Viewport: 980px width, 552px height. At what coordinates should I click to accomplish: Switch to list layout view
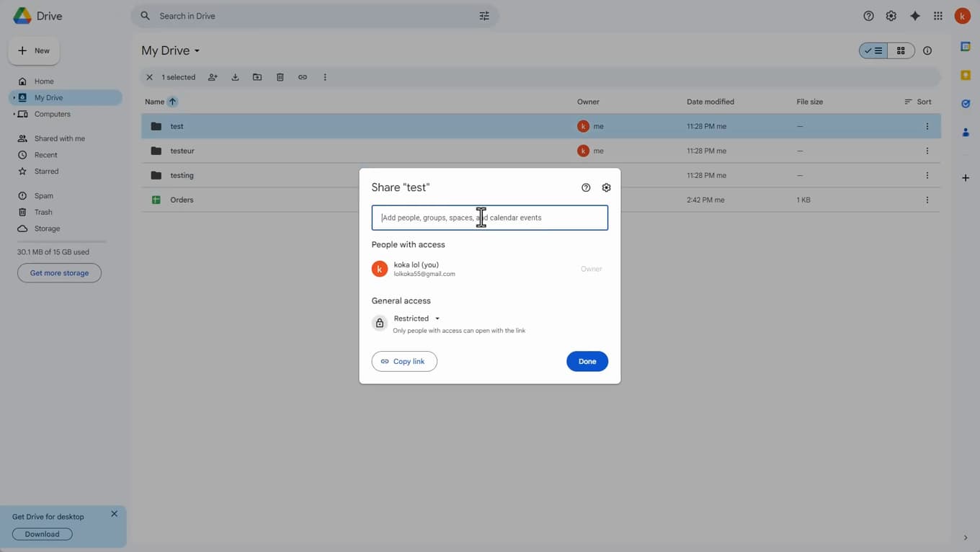click(x=873, y=50)
